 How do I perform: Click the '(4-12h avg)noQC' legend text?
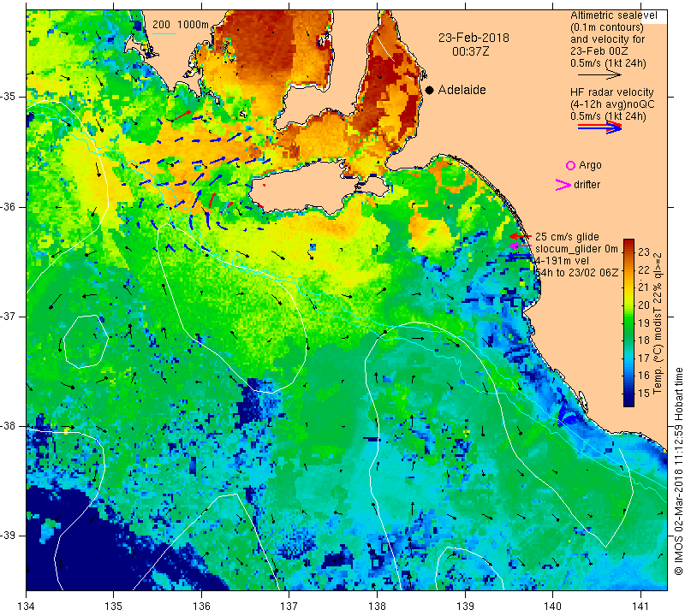pos(612,104)
